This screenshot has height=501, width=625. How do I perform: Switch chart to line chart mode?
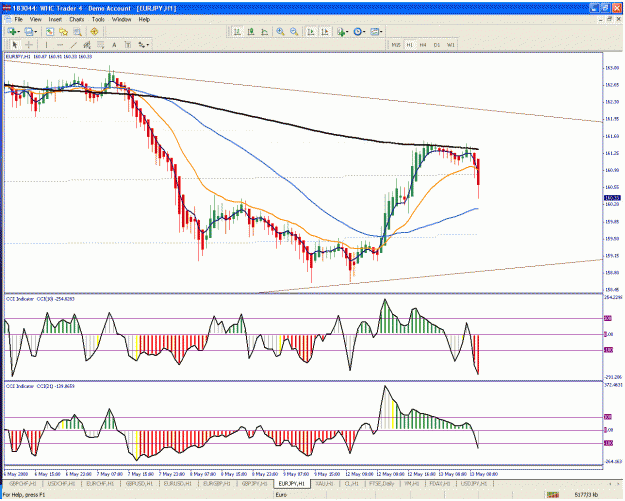pos(264,31)
